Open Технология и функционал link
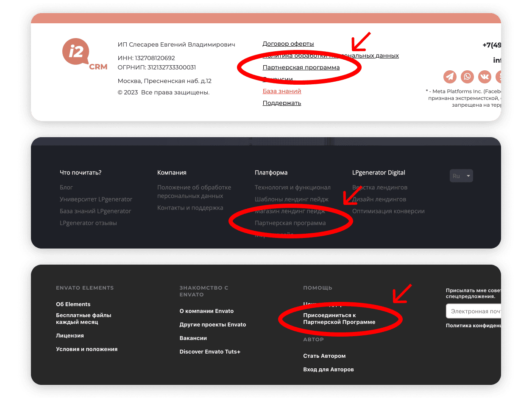 (292, 187)
